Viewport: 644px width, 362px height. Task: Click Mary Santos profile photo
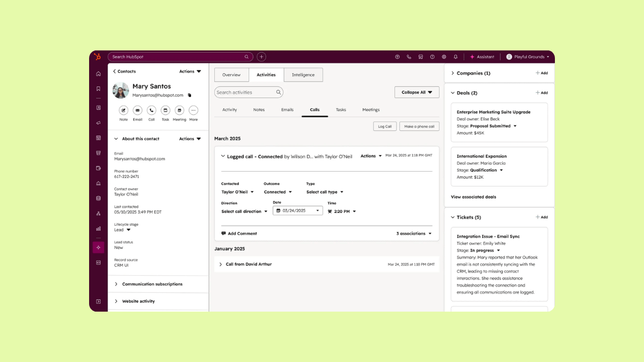click(121, 91)
